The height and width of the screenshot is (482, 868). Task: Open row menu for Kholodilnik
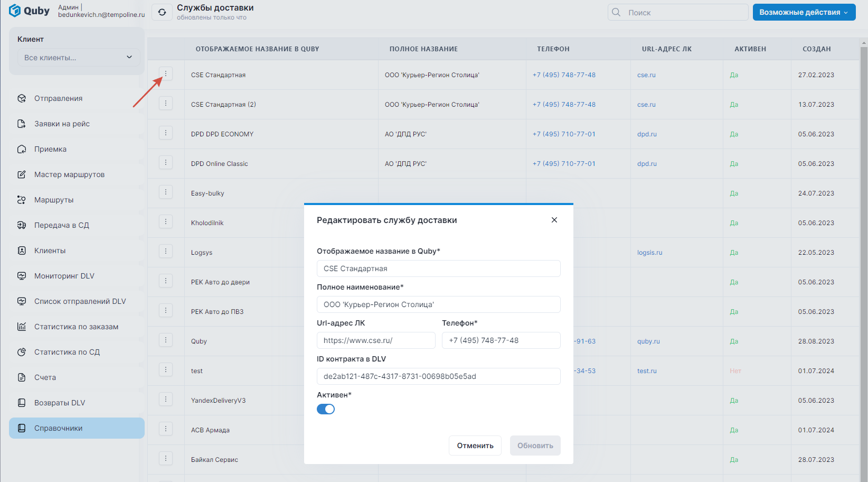(x=166, y=222)
